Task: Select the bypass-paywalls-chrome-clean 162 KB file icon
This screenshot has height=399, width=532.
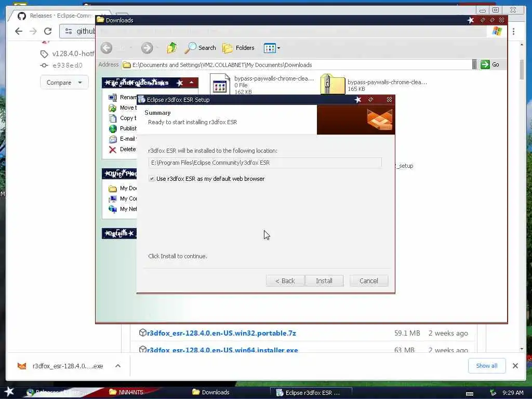Action: point(220,84)
